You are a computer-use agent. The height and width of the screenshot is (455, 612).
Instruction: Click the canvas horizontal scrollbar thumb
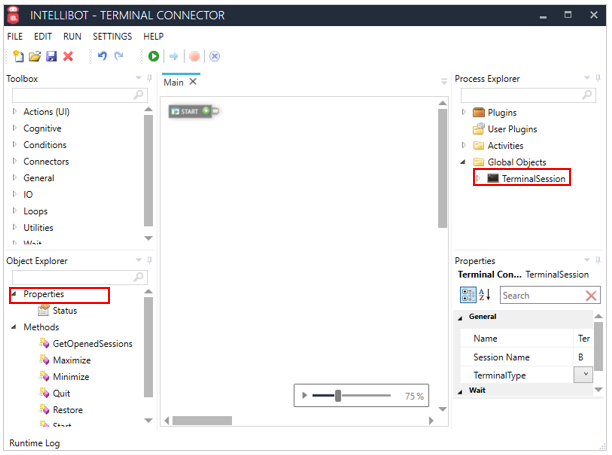point(202,420)
